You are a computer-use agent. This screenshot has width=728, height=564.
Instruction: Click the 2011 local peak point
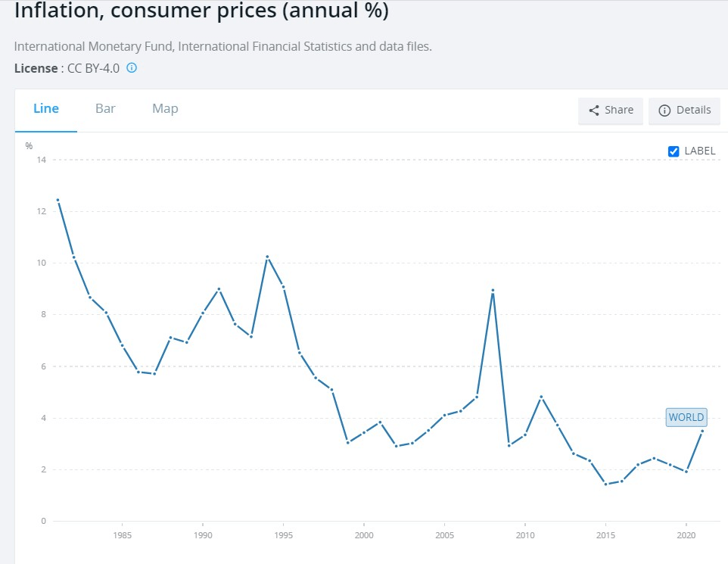(x=541, y=397)
